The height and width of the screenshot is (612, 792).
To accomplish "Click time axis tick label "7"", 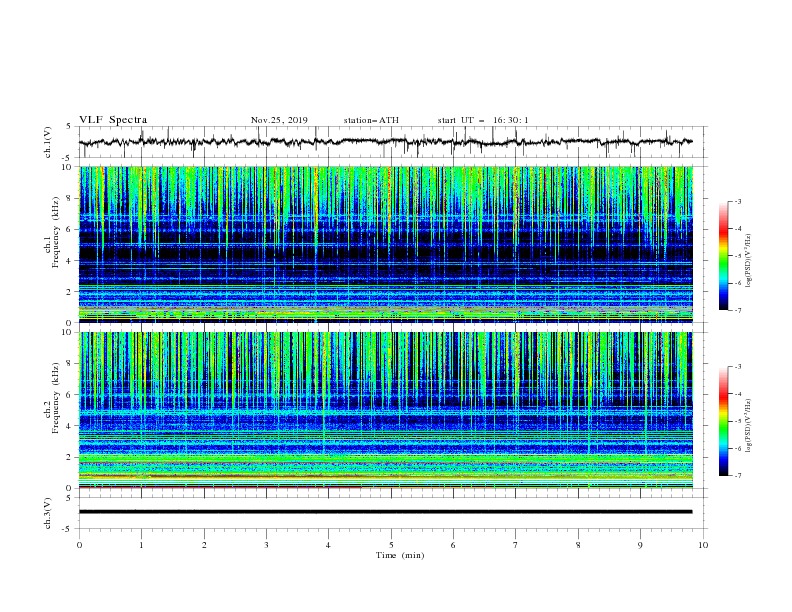I will (516, 545).
